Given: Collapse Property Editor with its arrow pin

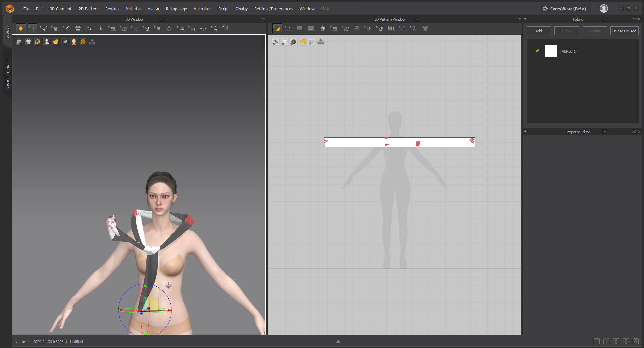Looking at the screenshot, I should pyautogui.click(x=525, y=132).
